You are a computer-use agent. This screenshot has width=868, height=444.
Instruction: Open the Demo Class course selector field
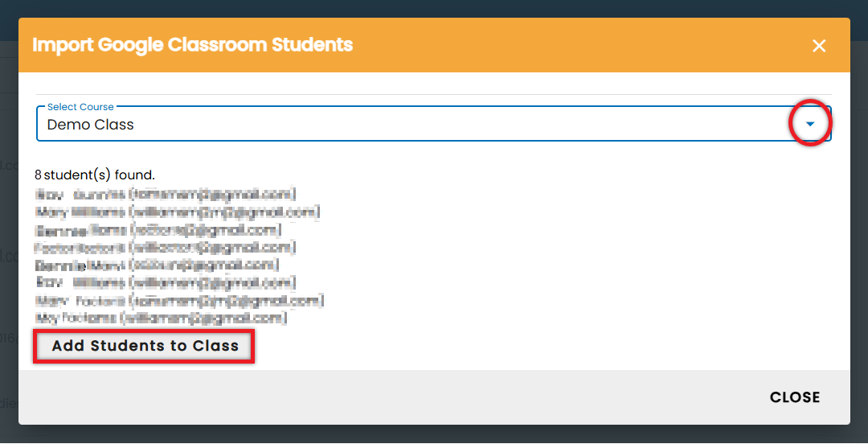434,124
